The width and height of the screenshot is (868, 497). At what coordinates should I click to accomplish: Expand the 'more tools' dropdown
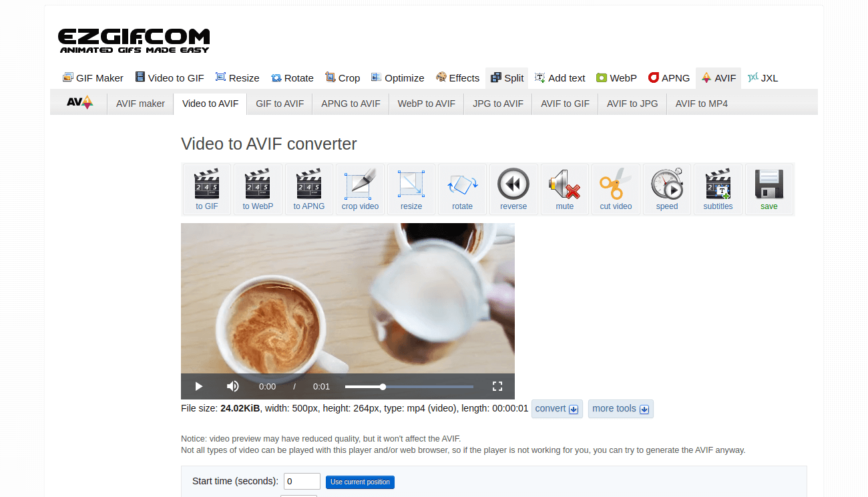point(620,408)
